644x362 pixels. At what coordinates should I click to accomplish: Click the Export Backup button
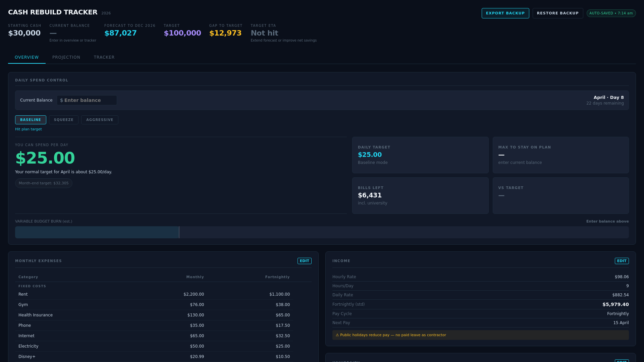pyautogui.click(x=505, y=13)
